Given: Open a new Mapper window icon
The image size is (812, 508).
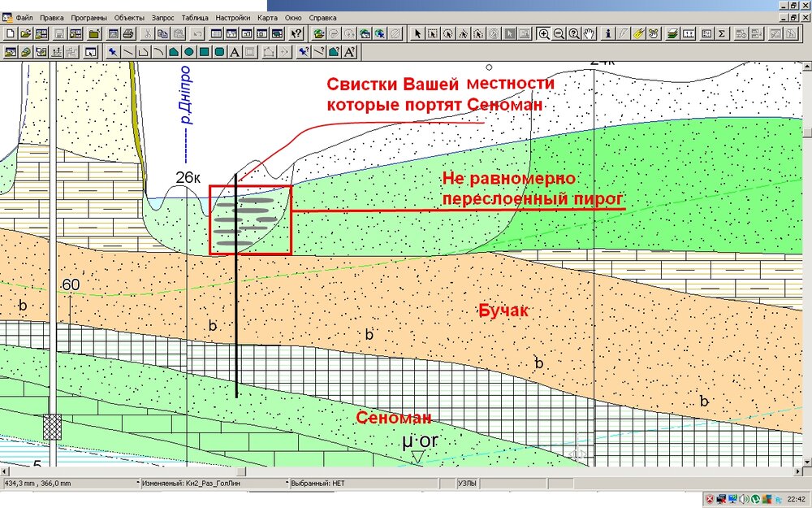Looking at the screenshot, I should pos(231,34).
